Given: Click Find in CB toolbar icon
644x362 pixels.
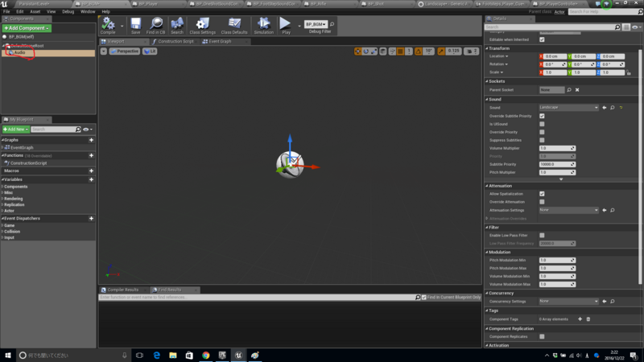Looking at the screenshot, I should (x=155, y=26).
